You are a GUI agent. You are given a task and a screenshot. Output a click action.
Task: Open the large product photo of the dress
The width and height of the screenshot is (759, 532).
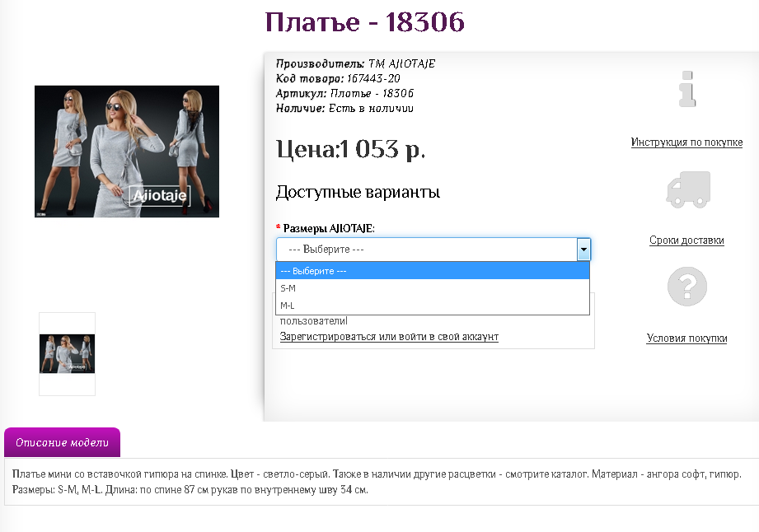(127, 152)
